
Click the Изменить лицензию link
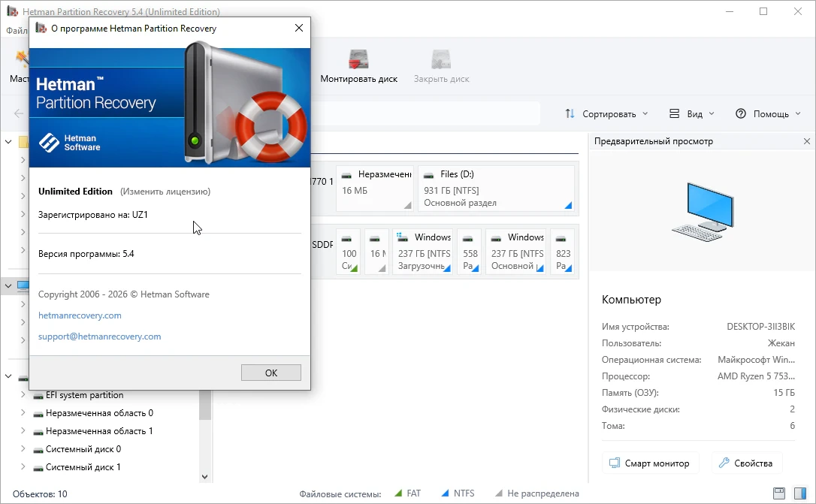pyautogui.click(x=165, y=192)
